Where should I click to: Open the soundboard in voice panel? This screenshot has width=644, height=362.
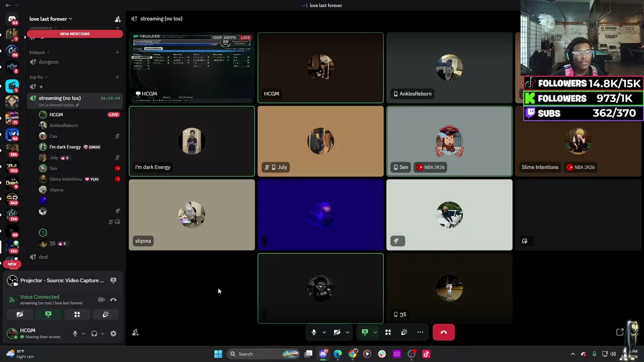tap(106, 314)
